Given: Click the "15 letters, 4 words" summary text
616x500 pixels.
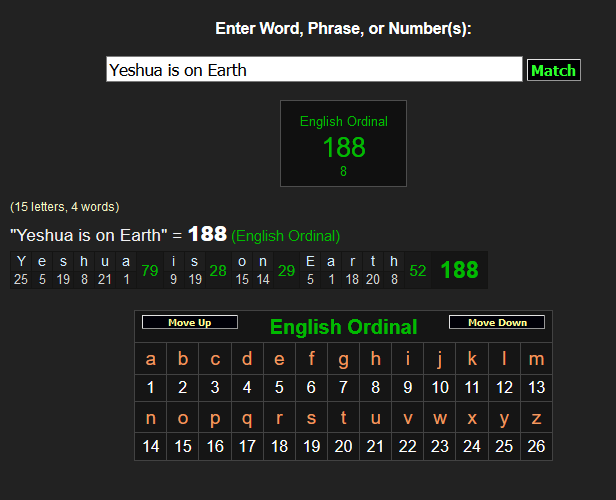Looking at the screenshot, I should [65, 207].
